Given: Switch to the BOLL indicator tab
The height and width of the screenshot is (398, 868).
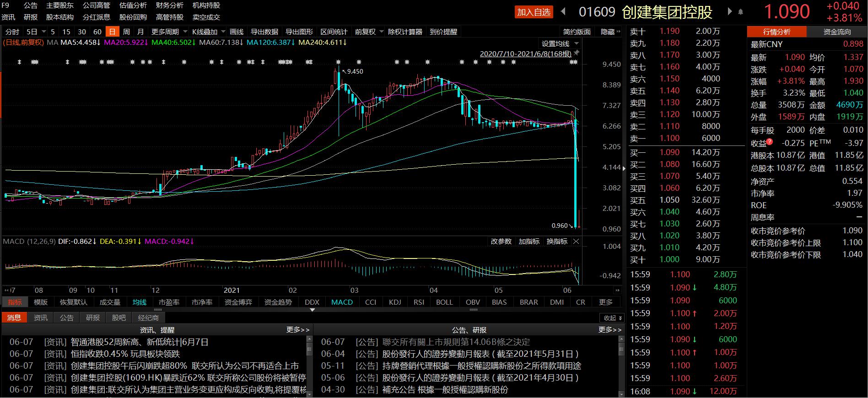Looking at the screenshot, I should coord(444,302).
